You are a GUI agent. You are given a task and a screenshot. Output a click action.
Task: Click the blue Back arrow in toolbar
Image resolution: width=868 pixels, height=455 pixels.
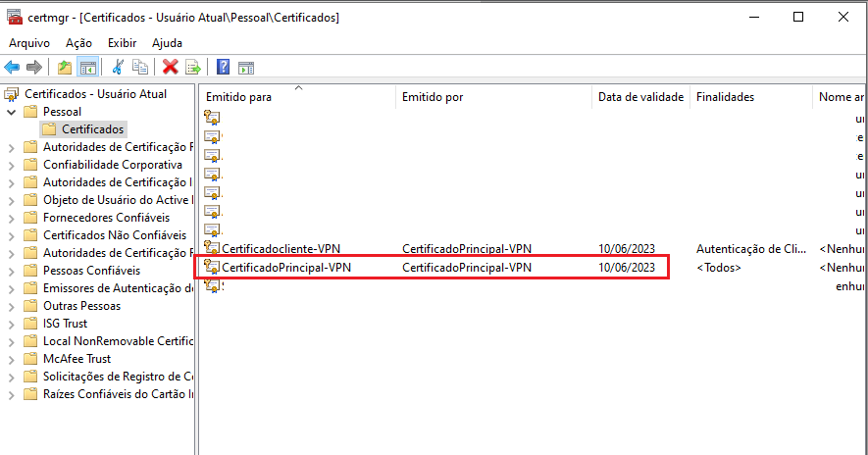pos(12,67)
